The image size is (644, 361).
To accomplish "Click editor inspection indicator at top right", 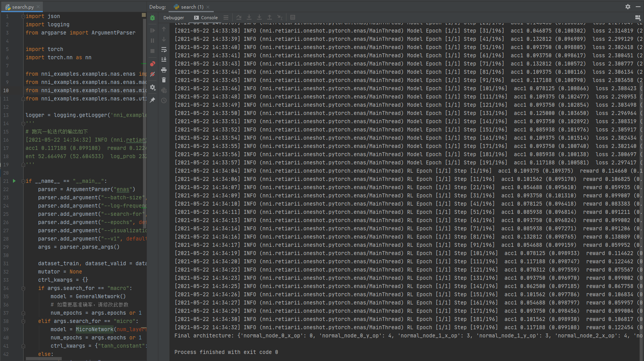I will pos(144,15).
